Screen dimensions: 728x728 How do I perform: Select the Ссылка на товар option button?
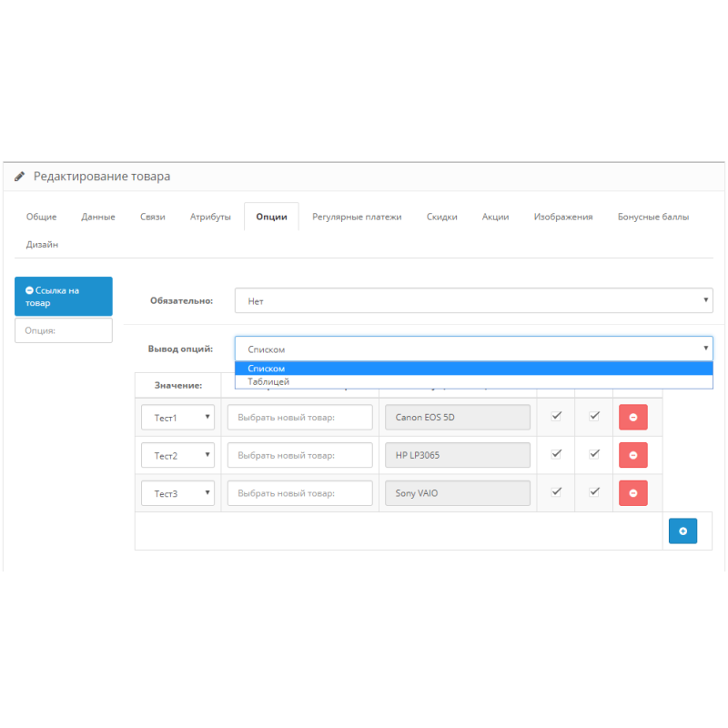click(64, 297)
